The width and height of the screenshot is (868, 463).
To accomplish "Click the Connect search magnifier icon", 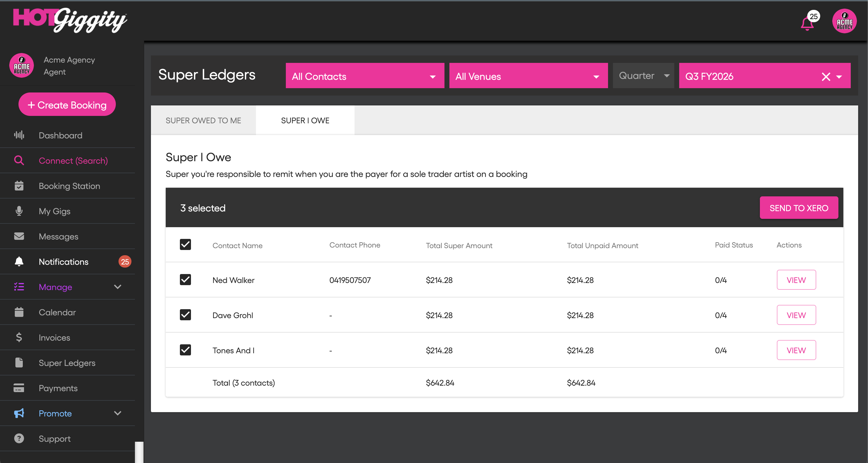I will [19, 161].
